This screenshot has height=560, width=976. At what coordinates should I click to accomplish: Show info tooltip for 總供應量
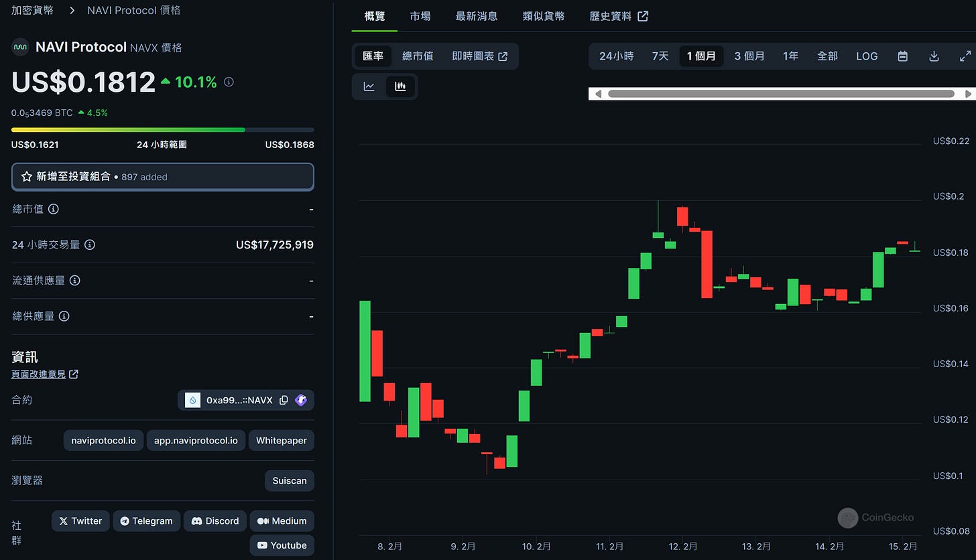64,316
